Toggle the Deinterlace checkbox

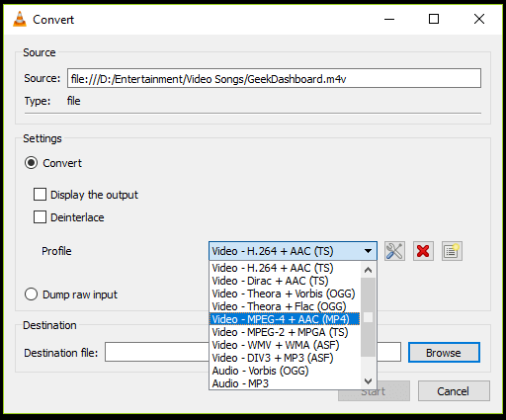(x=40, y=217)
